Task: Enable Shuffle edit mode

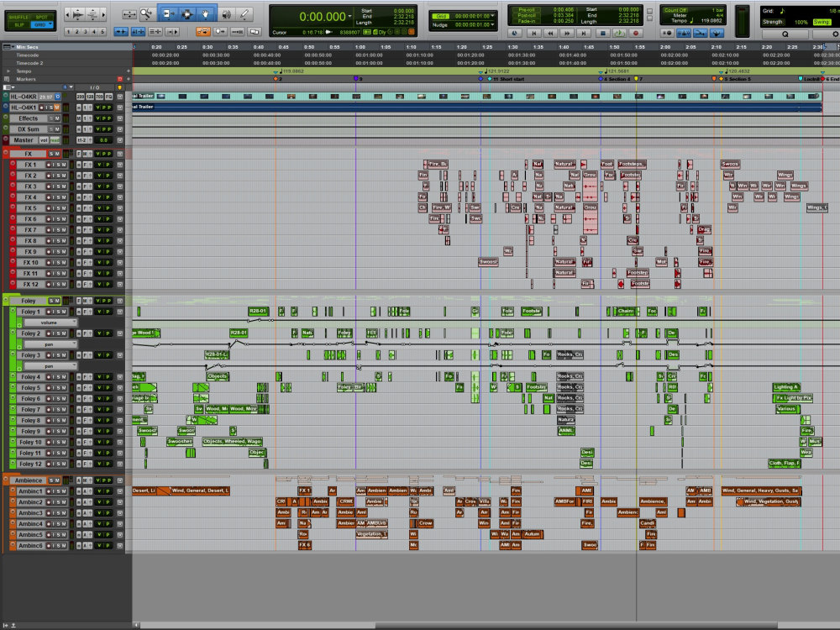Action: [x=18, y=17]
